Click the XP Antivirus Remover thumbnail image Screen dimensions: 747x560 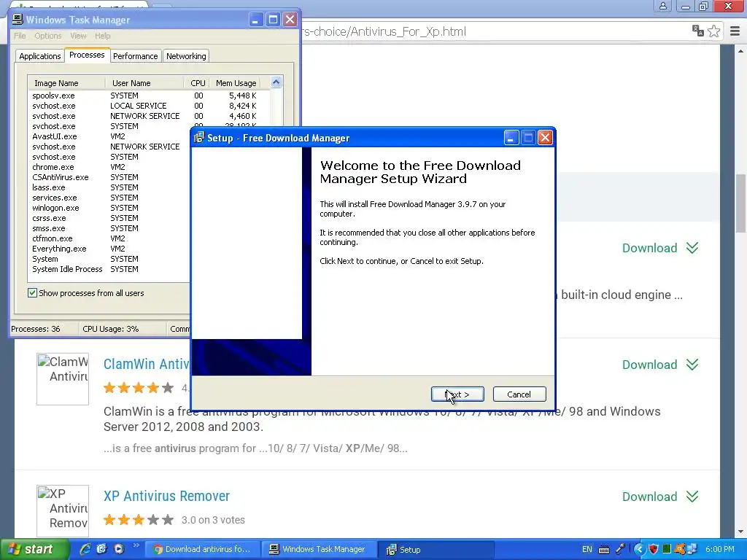pos(63,511)
